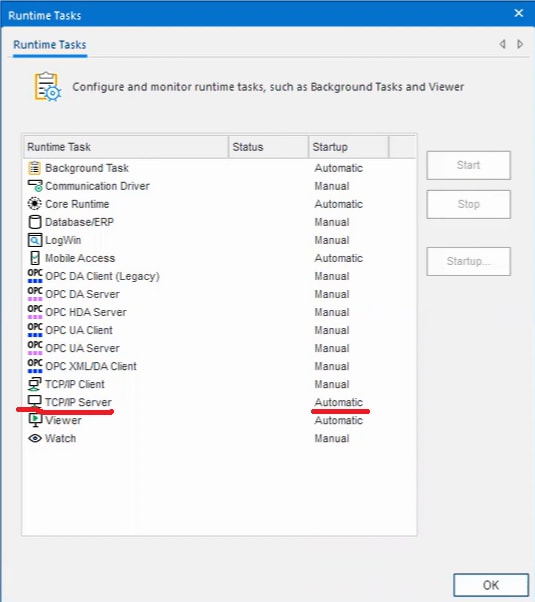Click the Core Runtime gear icon
Screen dimensions: 535x602
tap(35, 204)
